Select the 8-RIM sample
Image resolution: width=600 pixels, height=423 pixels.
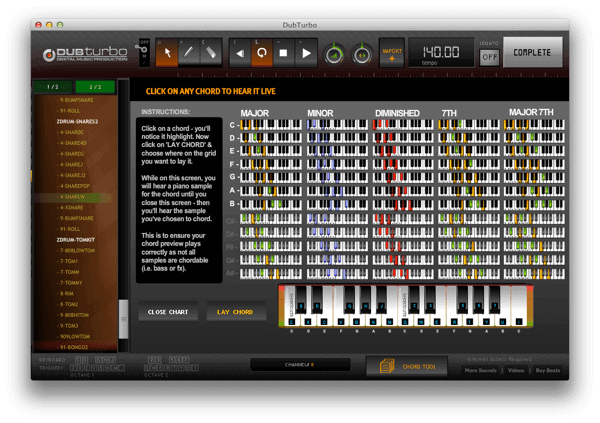point(67,294)
